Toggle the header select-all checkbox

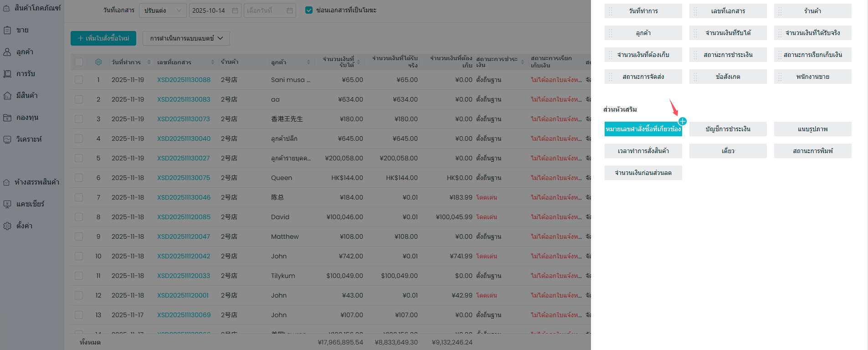[x=79, y=62]
